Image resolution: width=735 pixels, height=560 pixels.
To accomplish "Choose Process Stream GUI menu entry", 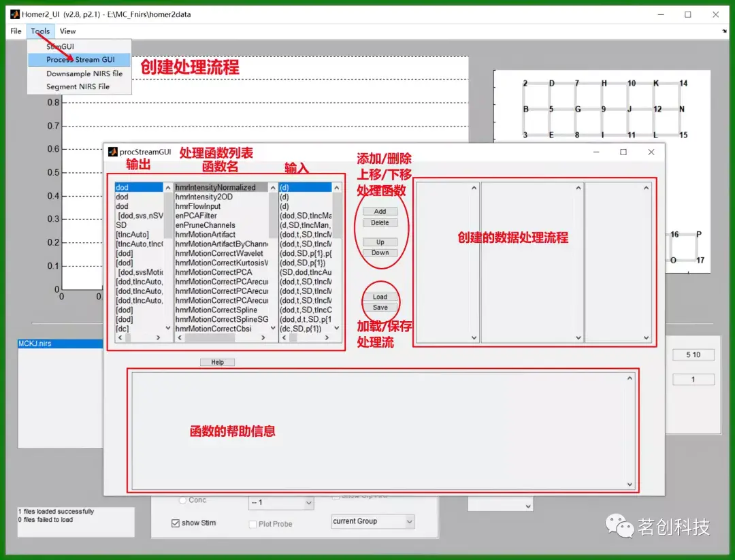I will click(x=79, y=59).
